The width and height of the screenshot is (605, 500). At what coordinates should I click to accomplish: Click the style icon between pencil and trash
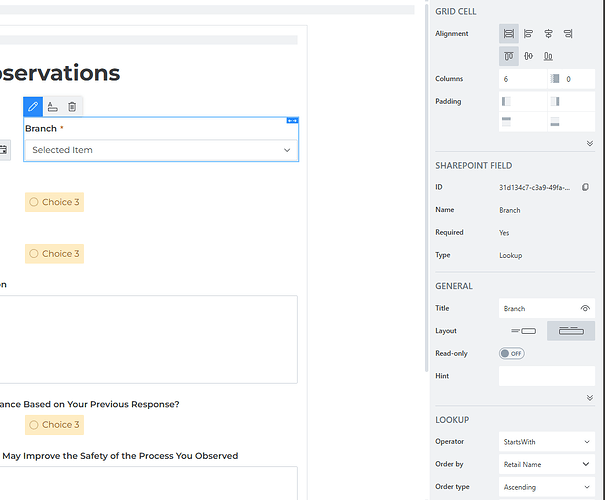[53, 106]
